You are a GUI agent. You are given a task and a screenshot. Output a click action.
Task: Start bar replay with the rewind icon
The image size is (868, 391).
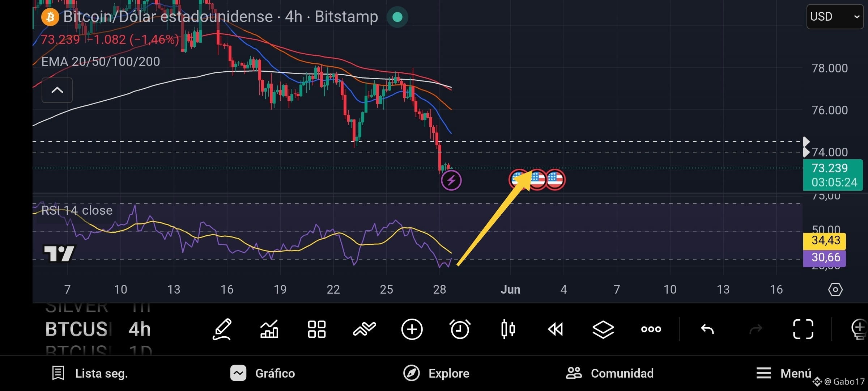point(556,329)
